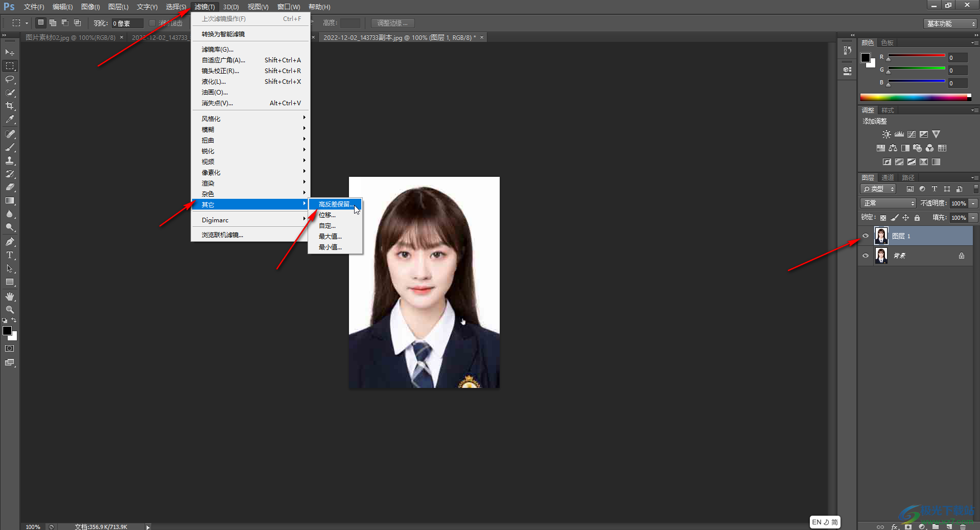The image size is (980, 530).
Task: Toggle lock position icon
Action: click(905, 218)
